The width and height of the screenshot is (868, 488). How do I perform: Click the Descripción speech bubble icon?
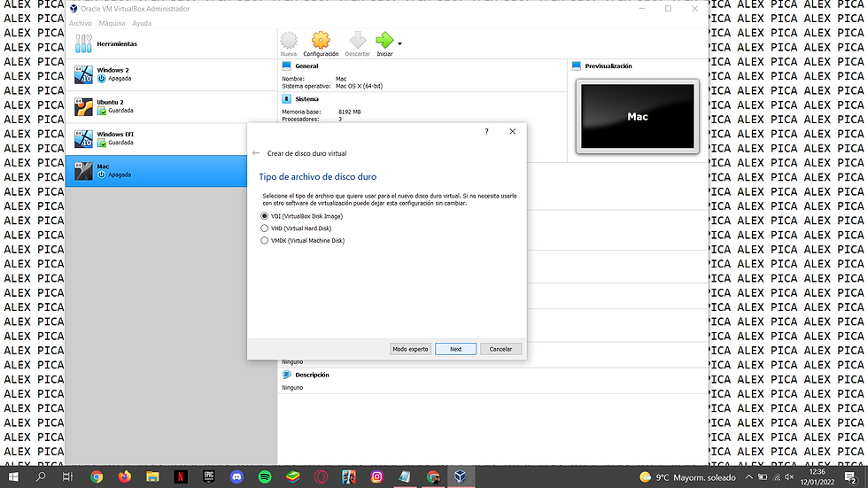click(x=286, y=375)
